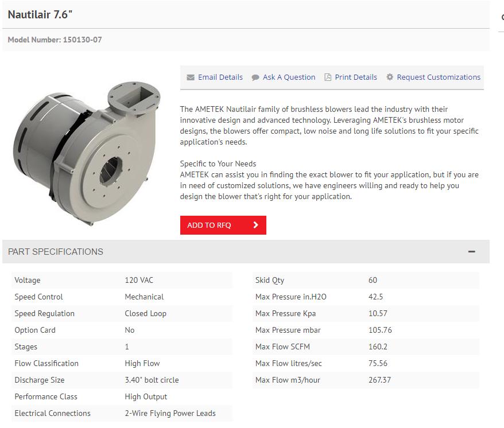Select the High Flow classification value
This screenshot has width=504, height=428.
[142, 363]
